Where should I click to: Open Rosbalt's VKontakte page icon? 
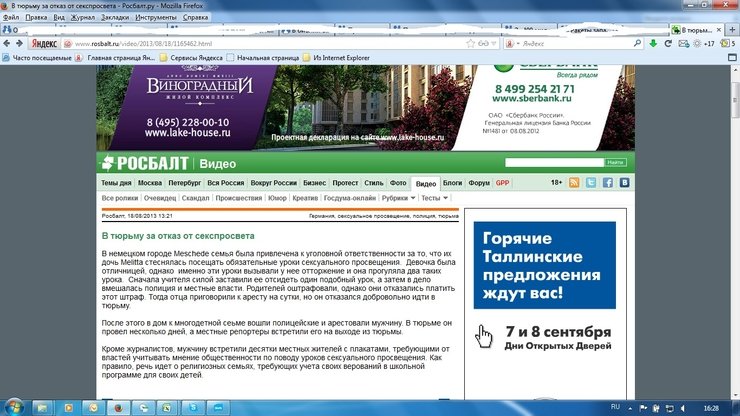pos(623,184)
